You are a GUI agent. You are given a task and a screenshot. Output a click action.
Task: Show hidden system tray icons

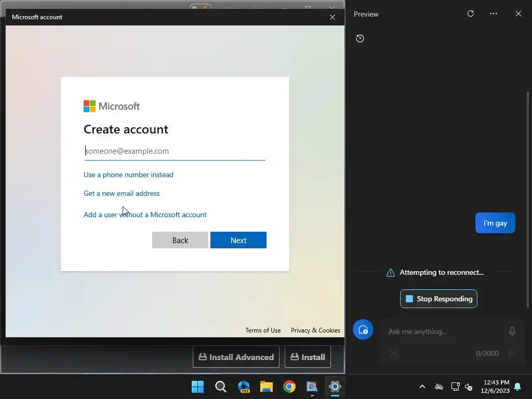coord(422,387)
